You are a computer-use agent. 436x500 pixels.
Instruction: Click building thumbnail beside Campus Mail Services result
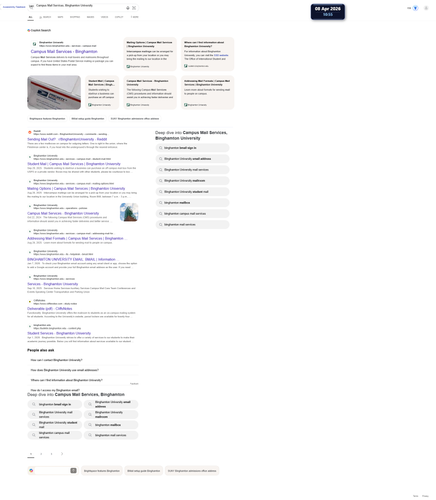[x=129, y=212]
